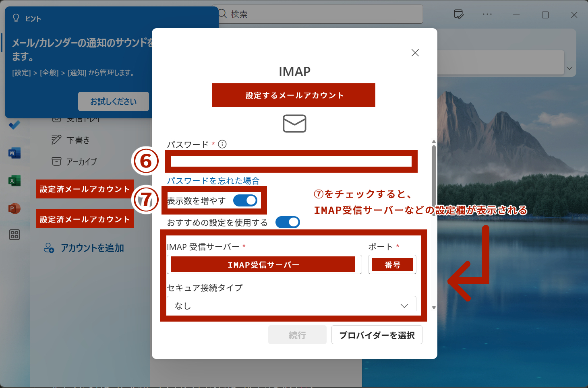Click the パスワードを忘れた場合 link
Viewport: 588px width, 388px height.
(x=213, y=181)
